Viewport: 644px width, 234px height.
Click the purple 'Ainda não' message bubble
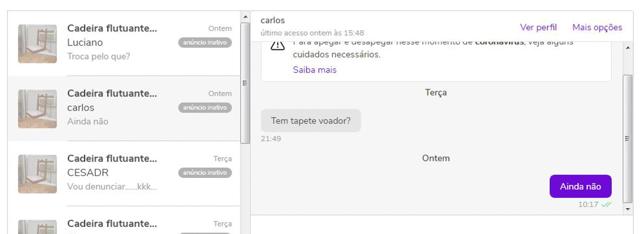click(581, 186)
